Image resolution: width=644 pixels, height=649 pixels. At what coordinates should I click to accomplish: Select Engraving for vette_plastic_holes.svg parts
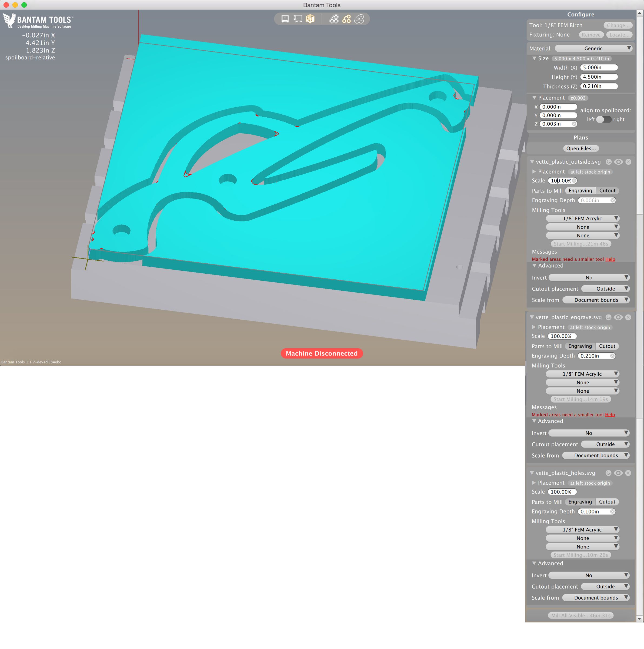click(x=580, y=502)
